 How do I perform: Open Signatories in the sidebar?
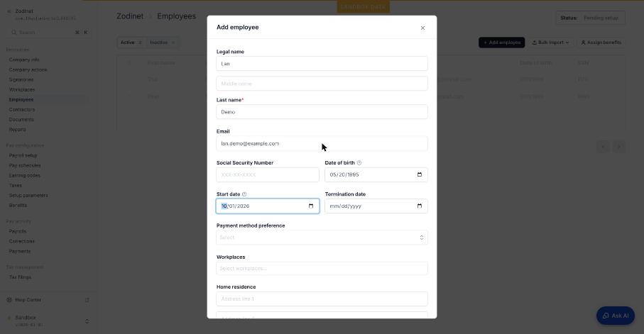21,79
